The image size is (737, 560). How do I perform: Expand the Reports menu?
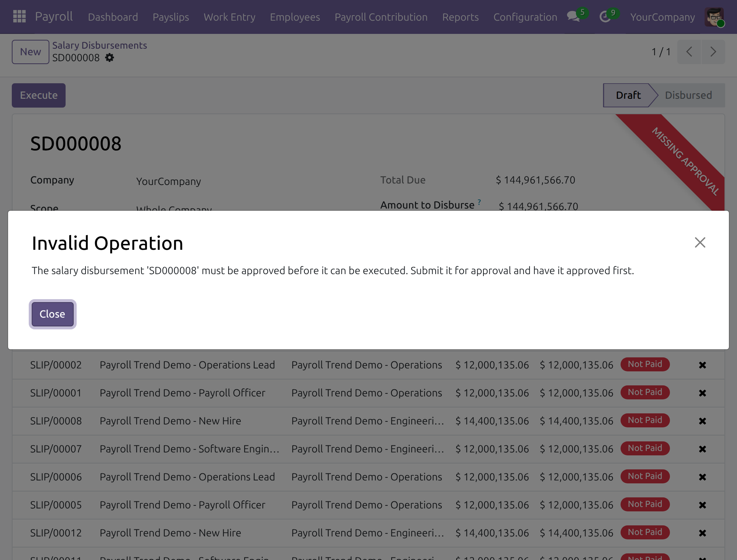[460, 17]
